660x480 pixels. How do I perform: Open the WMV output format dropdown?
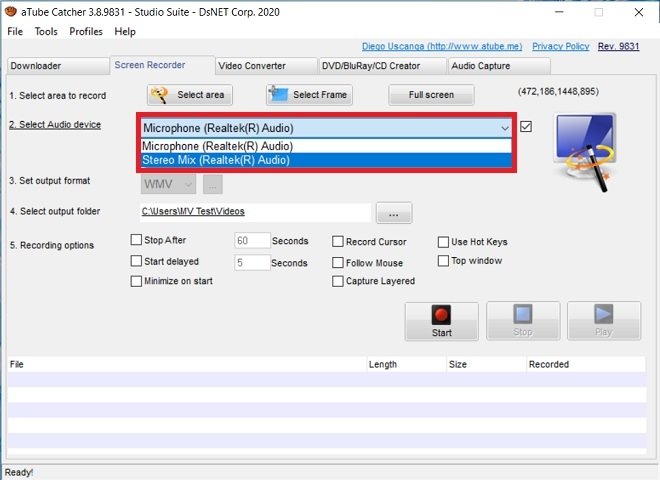(168, 184)
